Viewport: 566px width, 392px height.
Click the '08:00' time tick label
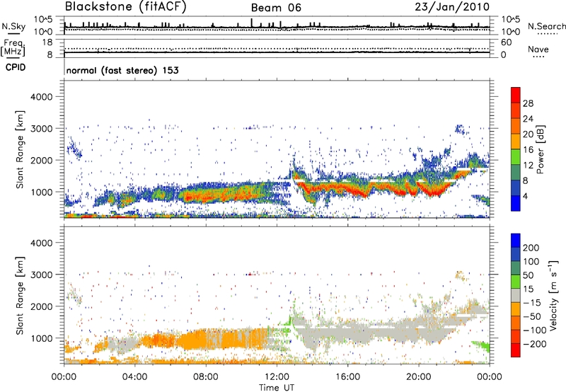[x=206, y=377]
